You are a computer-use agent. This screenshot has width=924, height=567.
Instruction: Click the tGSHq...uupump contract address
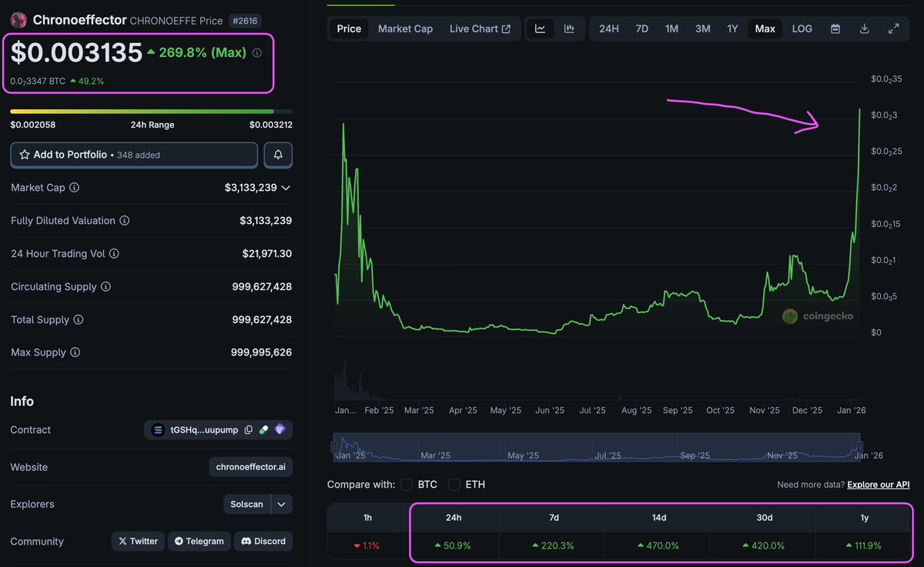[204, 430]
